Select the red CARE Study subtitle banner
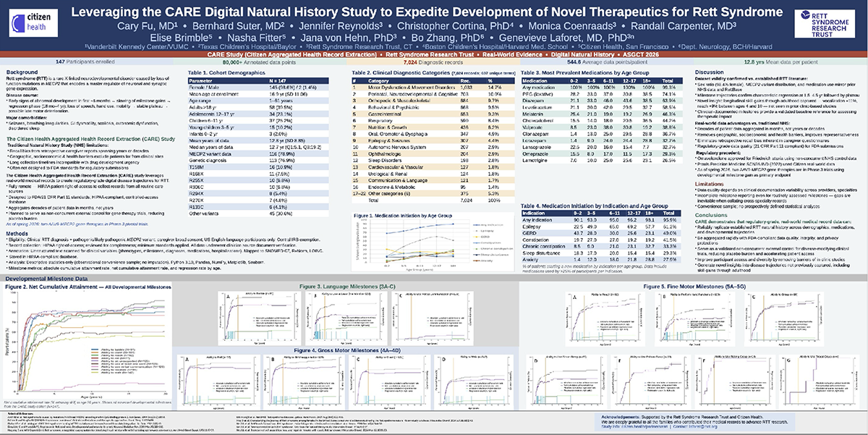Screen dimensions: 868x435 click(433, 54)
